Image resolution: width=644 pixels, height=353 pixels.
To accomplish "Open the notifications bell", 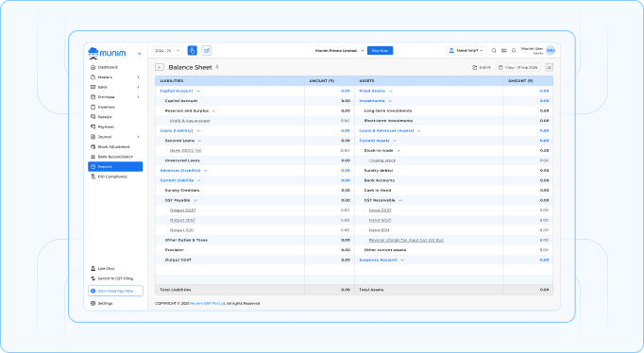I will pyautogui.click(x=514, y=50).
